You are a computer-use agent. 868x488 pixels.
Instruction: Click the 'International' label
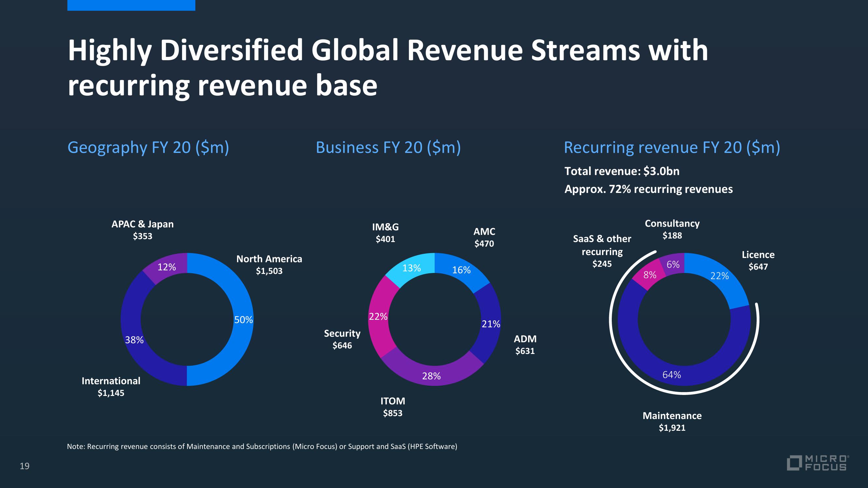(111, 381)
